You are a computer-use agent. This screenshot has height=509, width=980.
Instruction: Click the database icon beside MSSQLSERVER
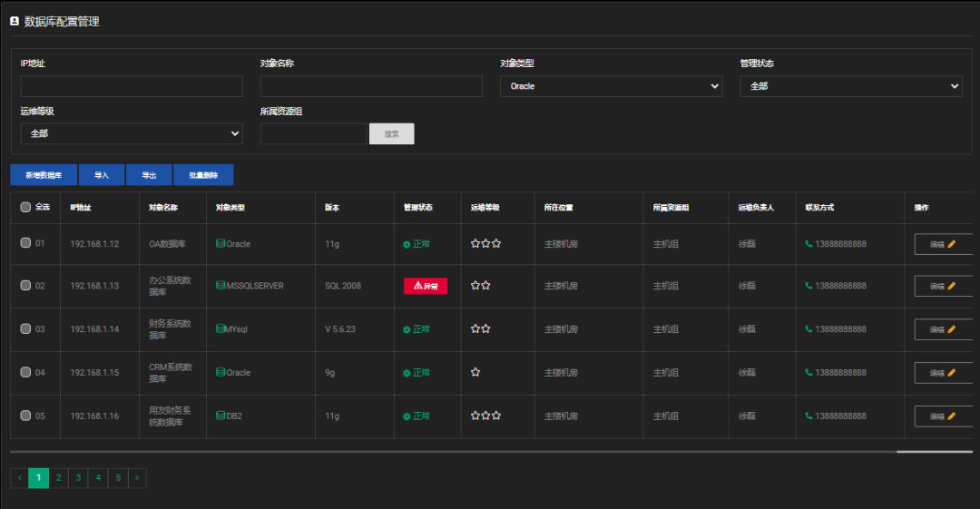pyautogui.click(x=220, y=285)
